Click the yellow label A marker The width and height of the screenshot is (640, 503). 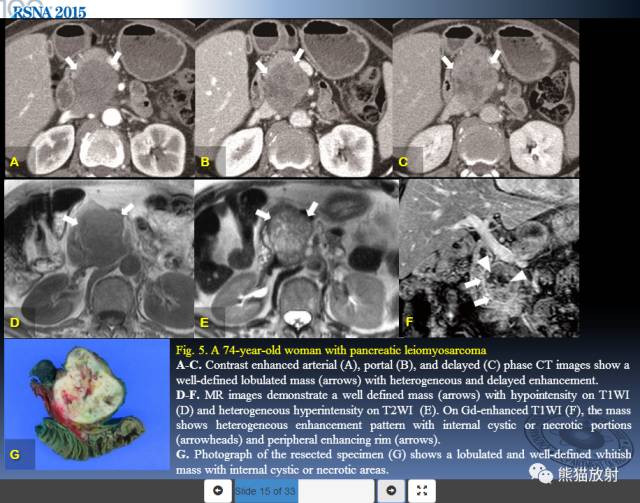14,162
